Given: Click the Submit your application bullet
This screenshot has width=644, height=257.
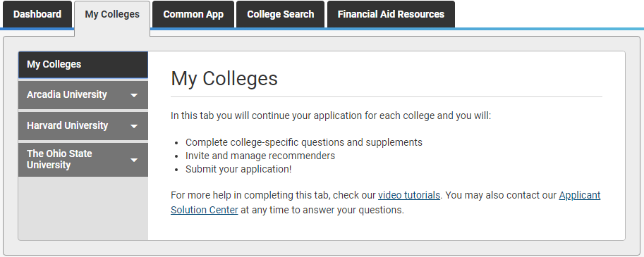Looking at the screenshot, I should pos(238,169).
